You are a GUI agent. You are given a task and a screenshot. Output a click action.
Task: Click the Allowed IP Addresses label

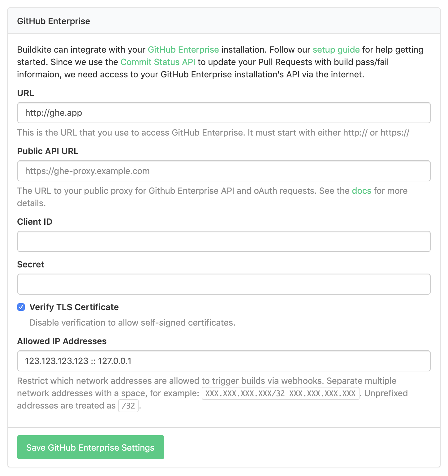tap(62, 341)
